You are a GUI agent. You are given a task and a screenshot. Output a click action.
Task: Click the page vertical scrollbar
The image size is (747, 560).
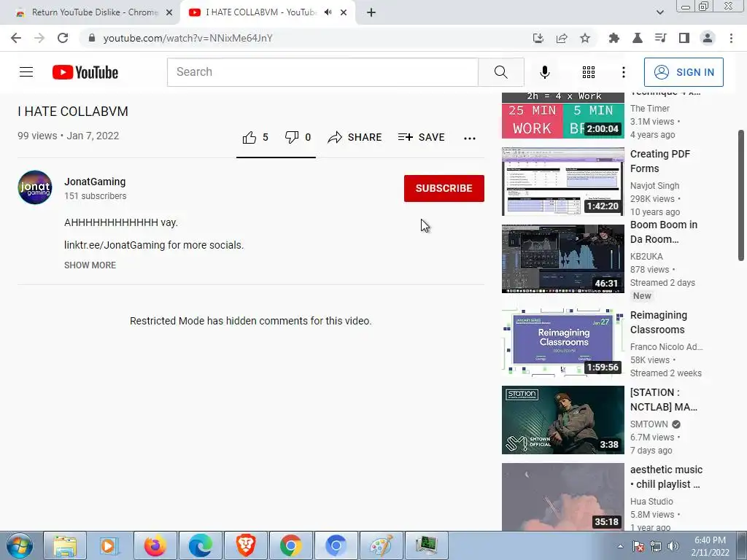(741, 195)
